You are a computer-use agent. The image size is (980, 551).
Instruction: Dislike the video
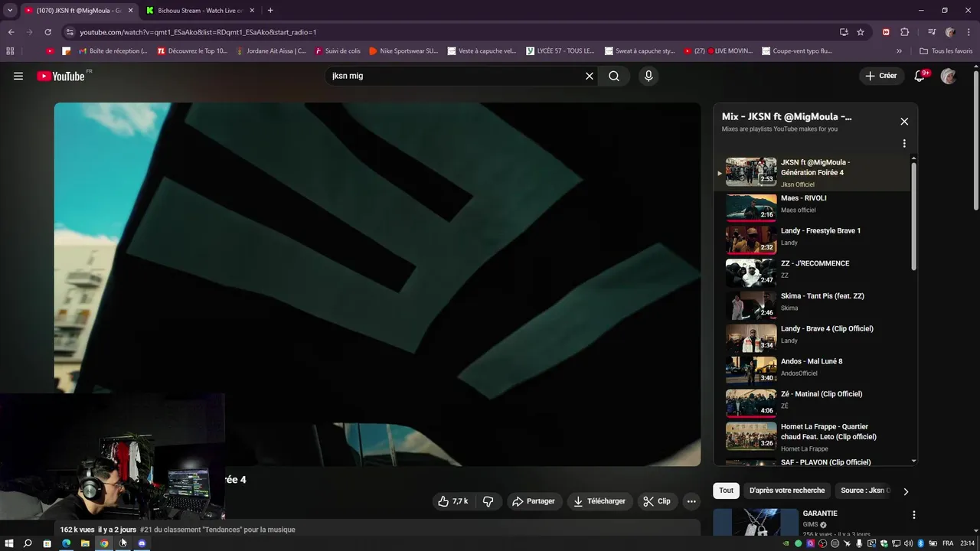pos(488,501)
